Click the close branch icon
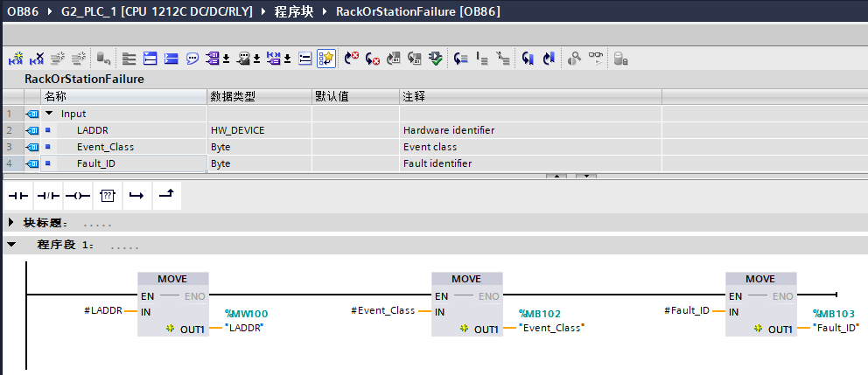Screen dimensions: 868x375 pyautogui.click(x=165, y=196)
